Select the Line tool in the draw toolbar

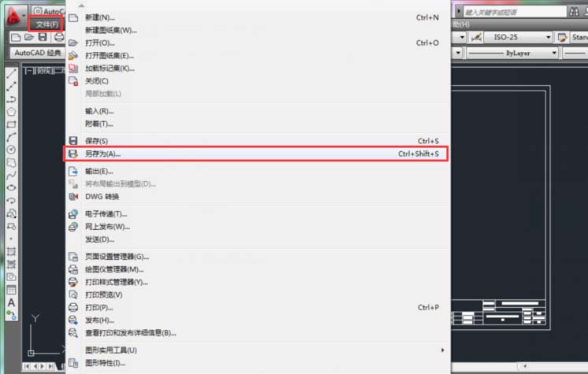pos(11,73)
